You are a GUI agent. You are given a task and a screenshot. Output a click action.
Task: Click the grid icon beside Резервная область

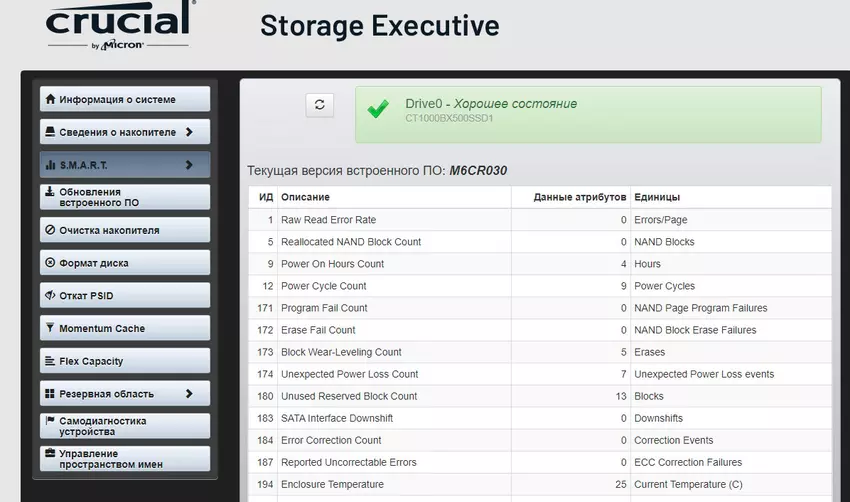(50, 394)
